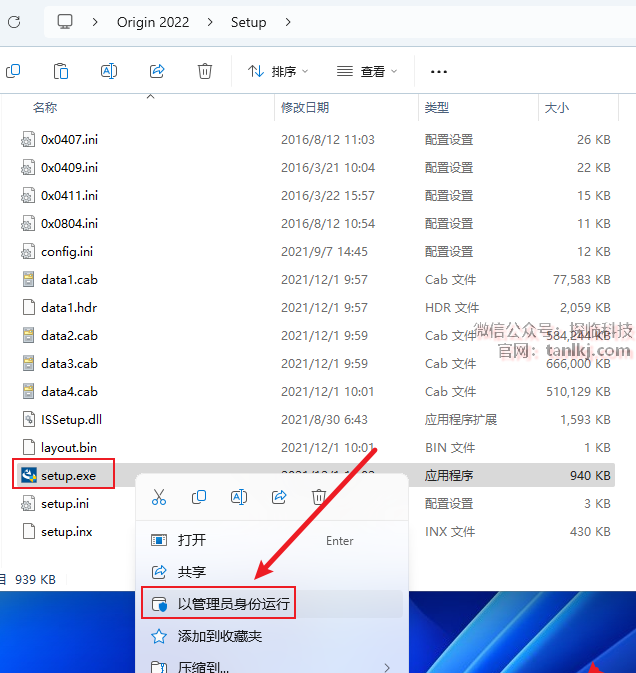Click the ISSetup.dll file icon
The width and height of the screenshot is (636, 673).
coord(28,419)
